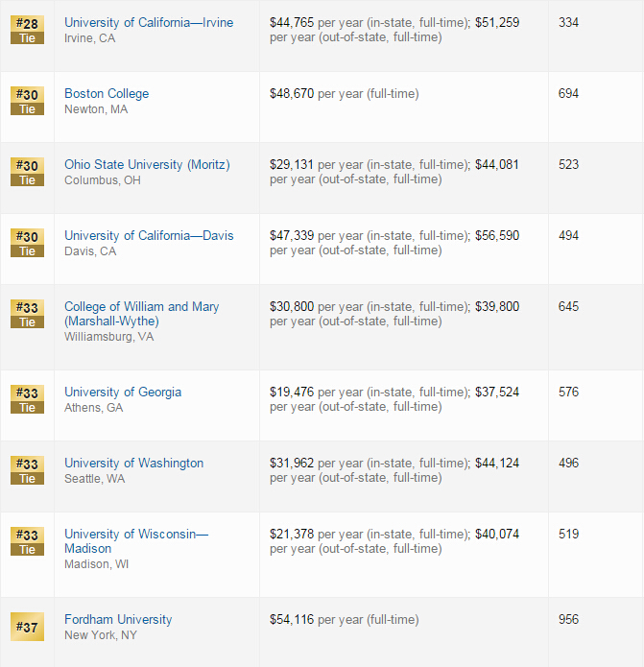Open University of California—Davis link

[149, 236]
